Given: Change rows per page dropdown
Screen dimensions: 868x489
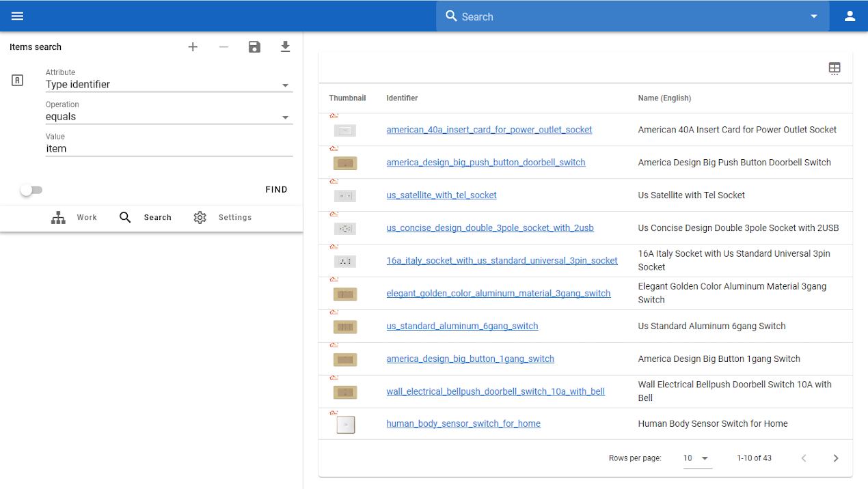Looking at the screenshot, I should tap(697, 458).
